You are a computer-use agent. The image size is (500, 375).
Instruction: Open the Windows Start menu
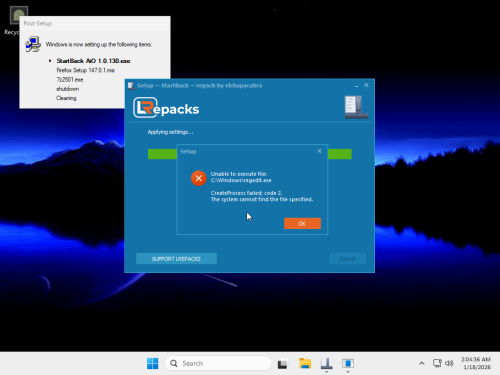tap(153, 363)
